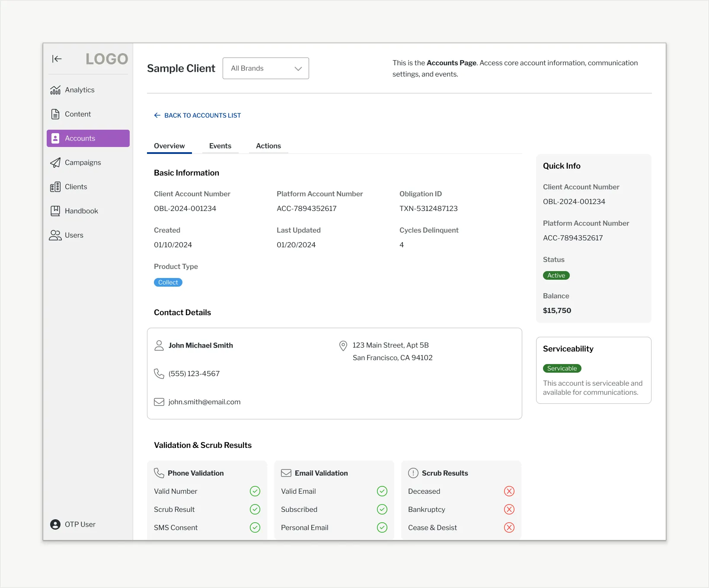Click the green check for Subscribed
Image resolution: width=709 pixels, height=588 pixels.
point(382,509)
